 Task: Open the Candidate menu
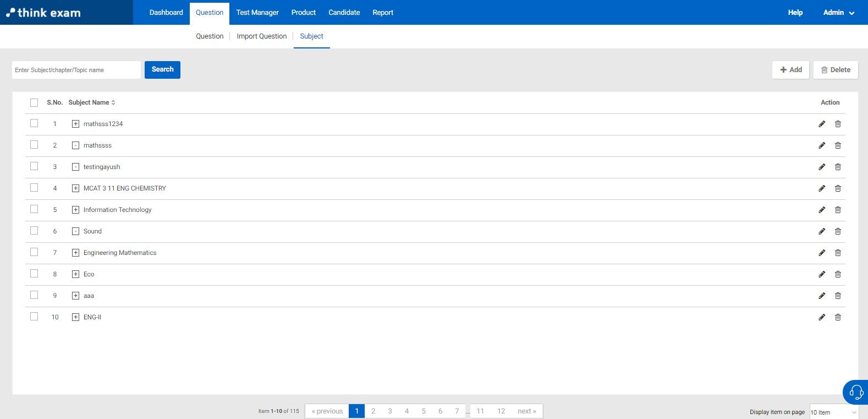click(x=344, y=12)
